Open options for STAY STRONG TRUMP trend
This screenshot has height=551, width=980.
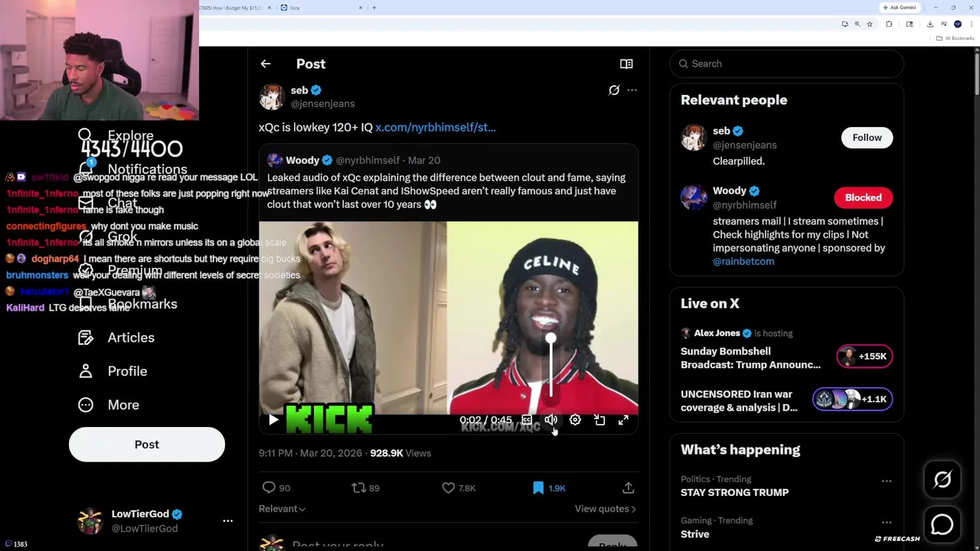tap(887, 481)
